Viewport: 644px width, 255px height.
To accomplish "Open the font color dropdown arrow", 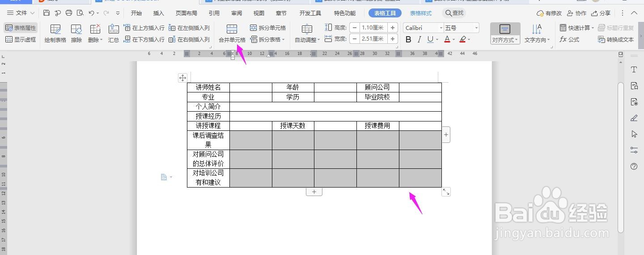I will click(453, 40).
